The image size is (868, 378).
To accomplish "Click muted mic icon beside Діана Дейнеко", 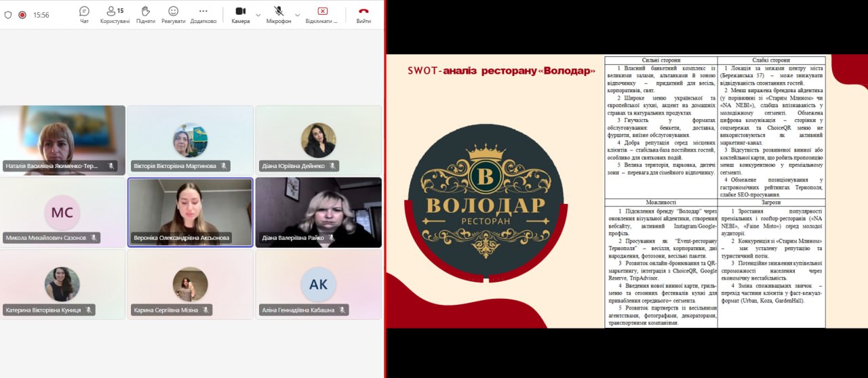I will 332,165.
